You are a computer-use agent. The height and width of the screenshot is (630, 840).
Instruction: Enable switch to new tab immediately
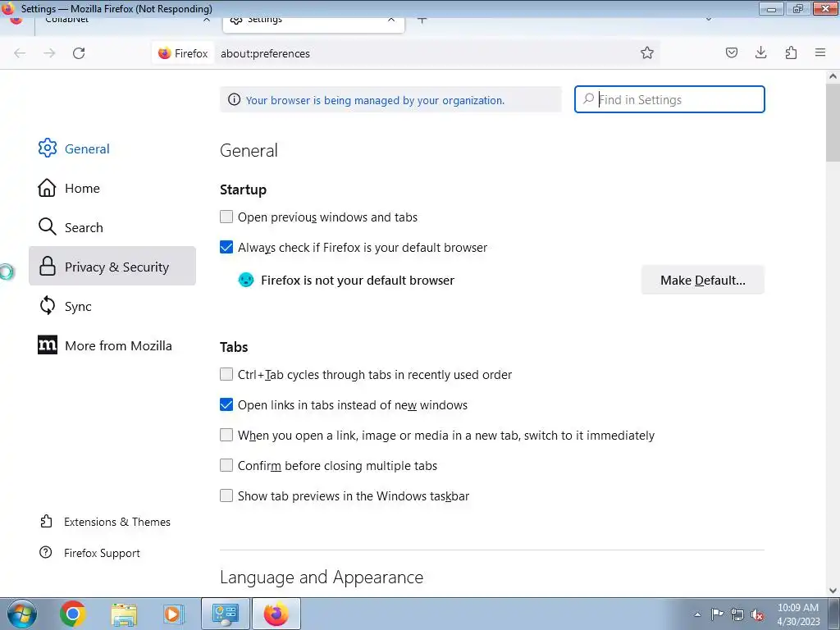pyautogui.click(x=226, y=435)
